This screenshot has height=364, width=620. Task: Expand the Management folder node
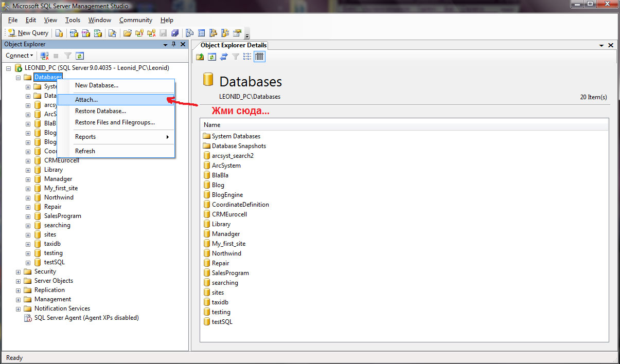19,299
